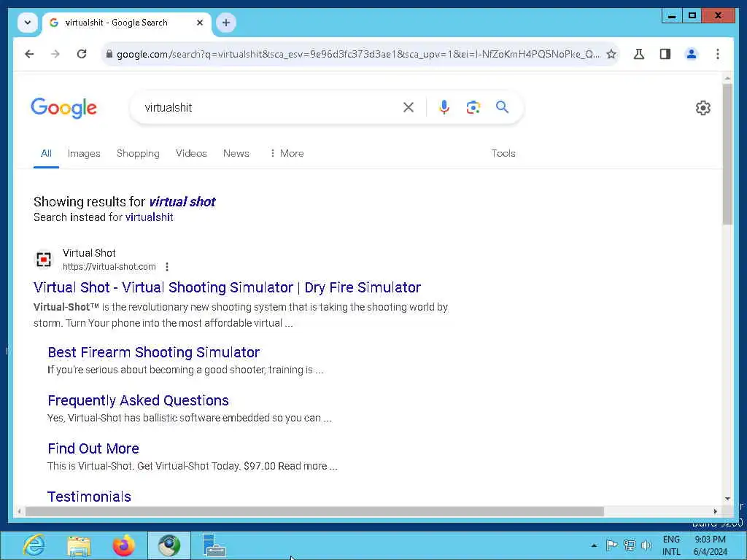Open options for Virtual Shot result

click(x=167, y=267)
